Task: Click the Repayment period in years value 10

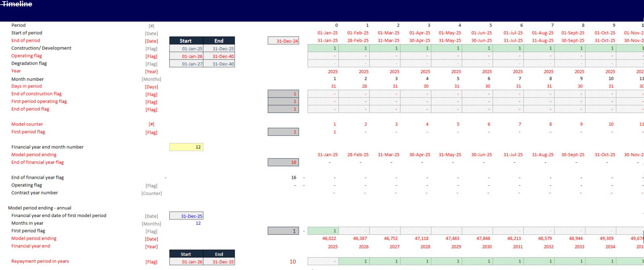Action: tap(292, 262)
